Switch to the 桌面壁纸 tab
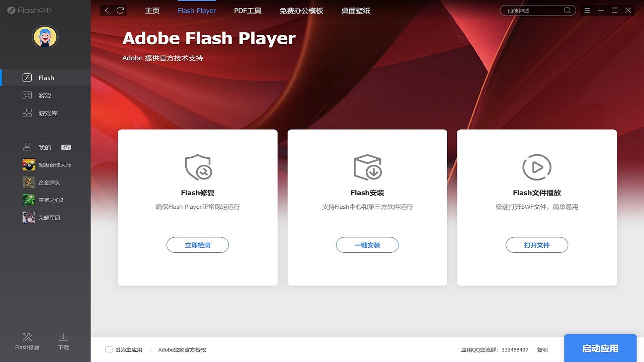Screen dimensions: 644x362 356,10
